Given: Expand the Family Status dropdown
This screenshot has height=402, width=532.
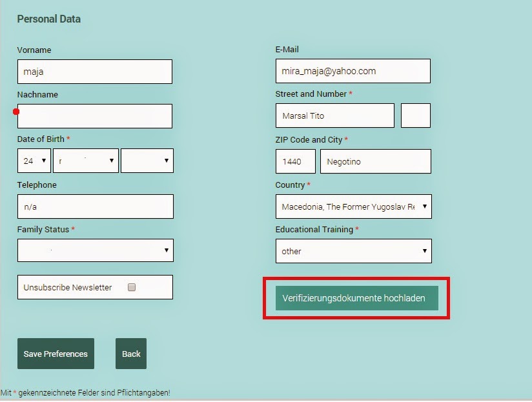Looking at the screenshot, I should 95,250.
